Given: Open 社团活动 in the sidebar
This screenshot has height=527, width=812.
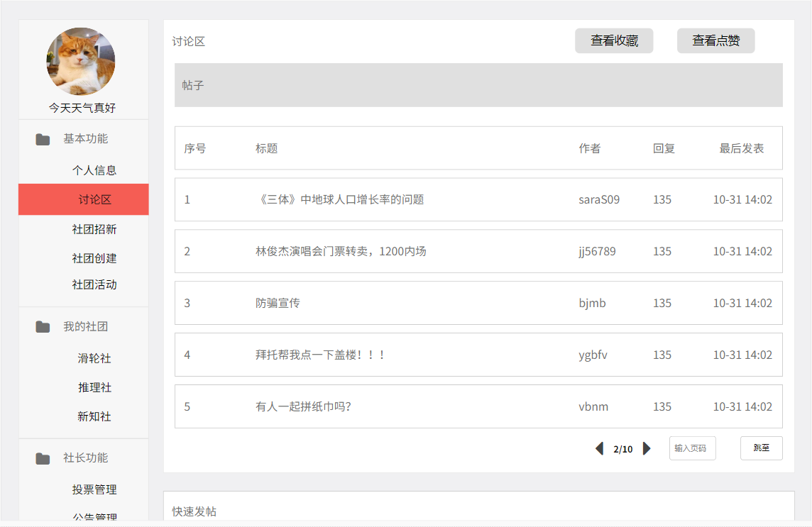Looking at the screenshot, I should pyautogui.click(x=94, y=284).
